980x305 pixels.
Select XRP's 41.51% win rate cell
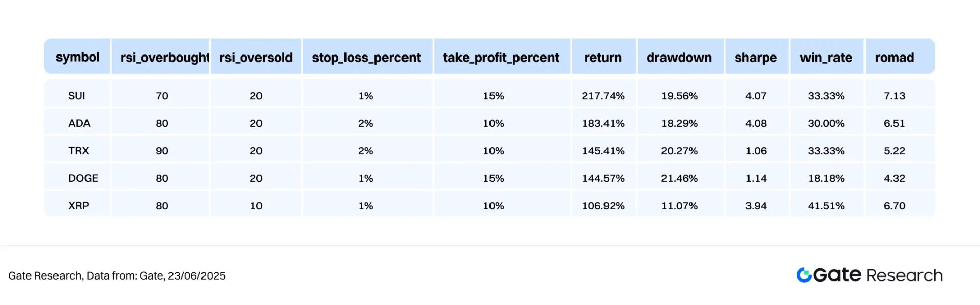[826, 206]
